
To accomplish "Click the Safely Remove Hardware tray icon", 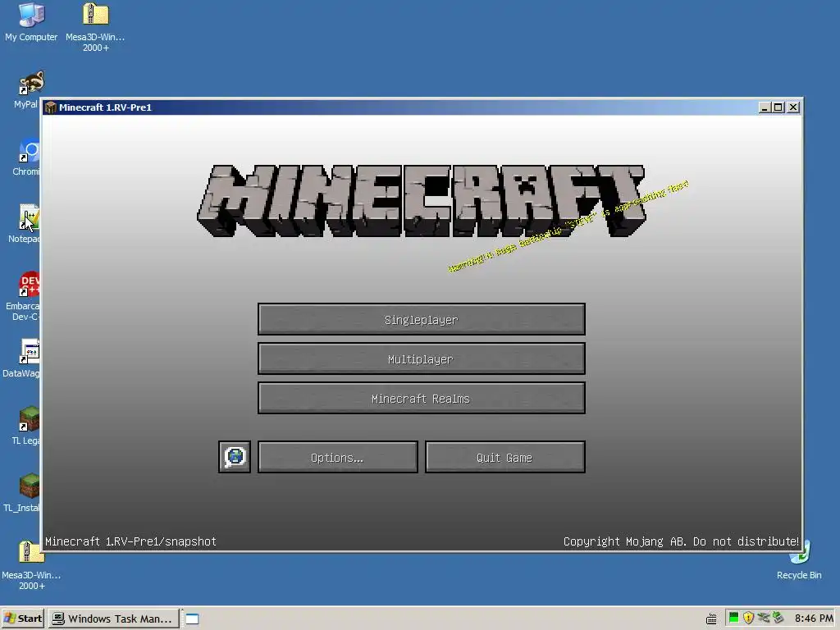I will [x=778, y=618].
